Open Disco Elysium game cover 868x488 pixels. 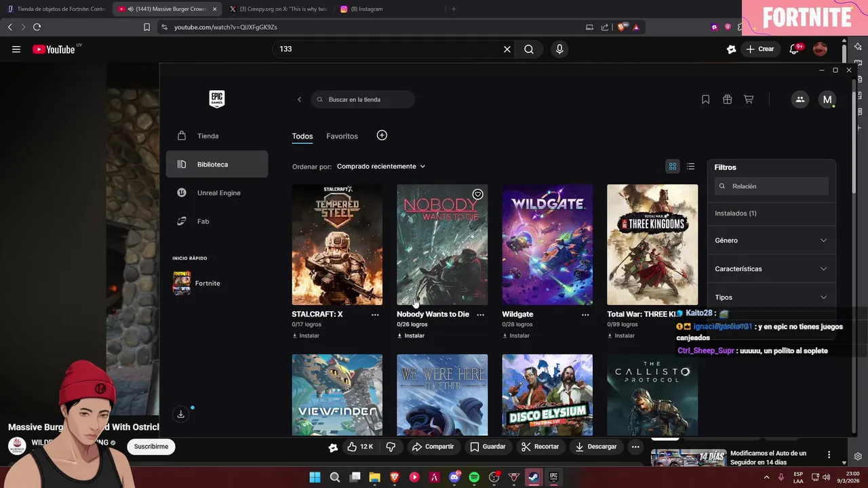point(547,394)
